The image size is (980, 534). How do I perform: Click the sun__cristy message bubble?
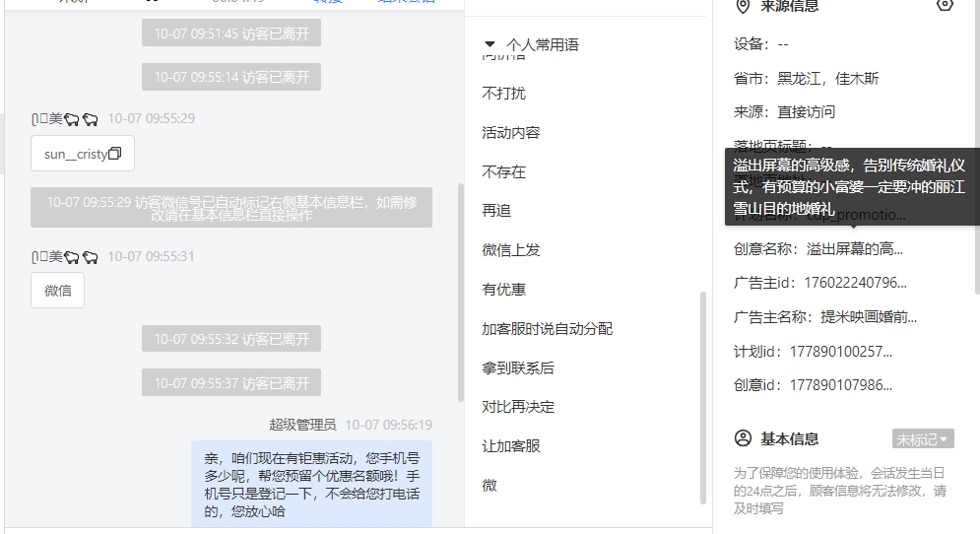[x=83, y=153]
